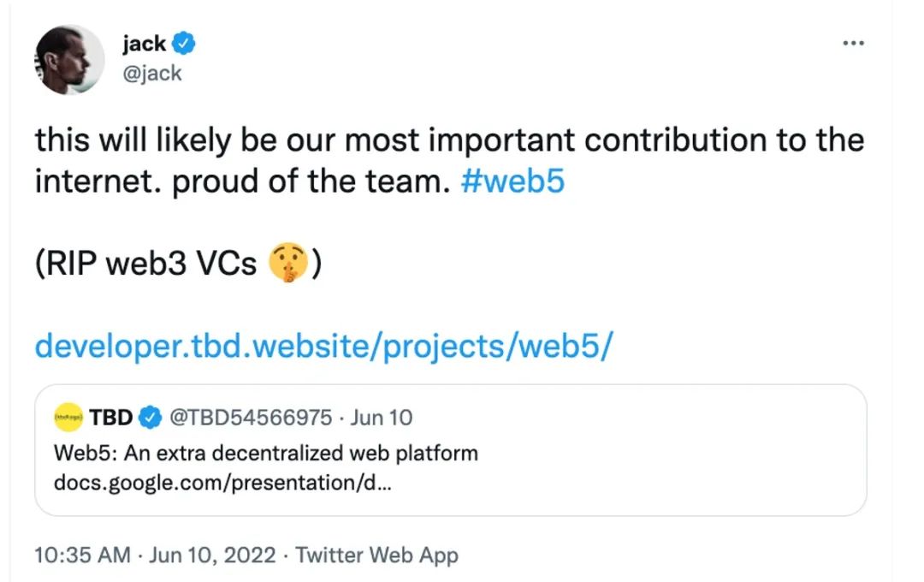
Task: Click the Jun 10 date on the quoted tweet
Action: (383, 418)
